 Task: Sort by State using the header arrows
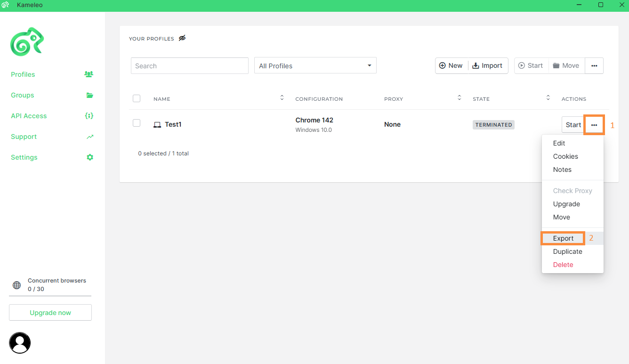tap(548, 97)
